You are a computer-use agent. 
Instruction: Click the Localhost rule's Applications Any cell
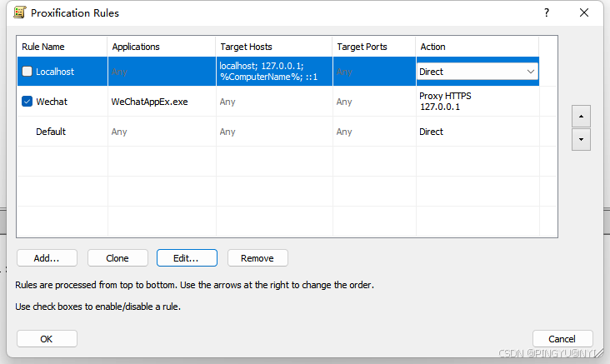coord(162,72)
